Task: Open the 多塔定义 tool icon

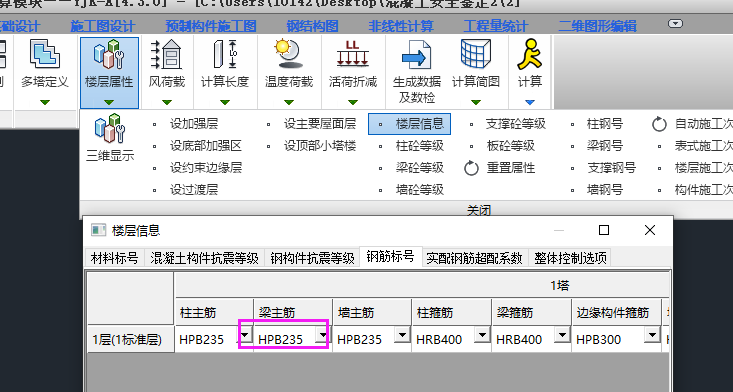Action: coord(45,54)
